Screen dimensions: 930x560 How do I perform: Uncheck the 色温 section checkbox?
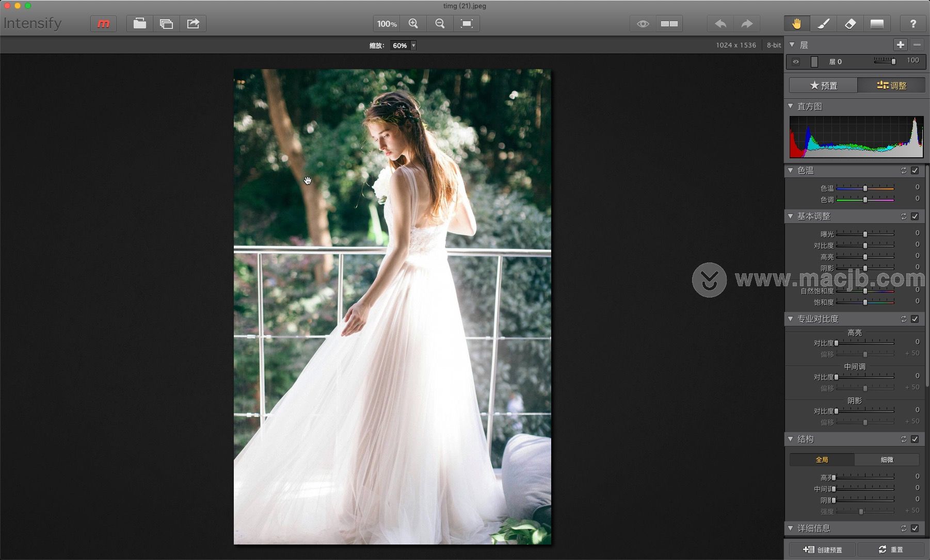[x=915, y=171]
